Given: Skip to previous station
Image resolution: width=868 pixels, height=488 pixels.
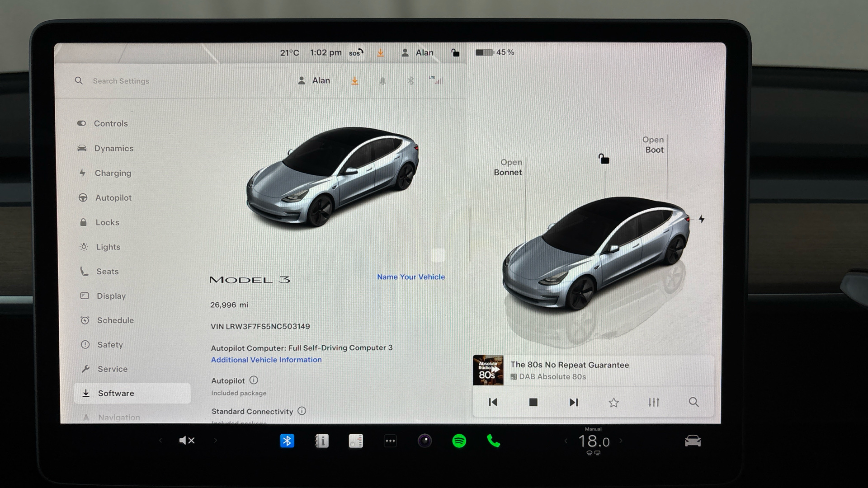Looking at the screenshot, I should 493,402.
